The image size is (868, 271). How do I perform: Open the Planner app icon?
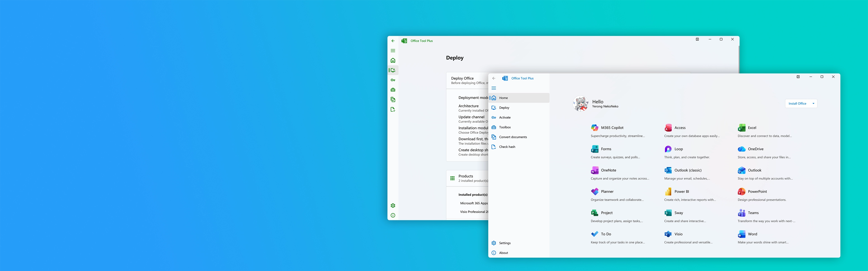pos(595,191)
